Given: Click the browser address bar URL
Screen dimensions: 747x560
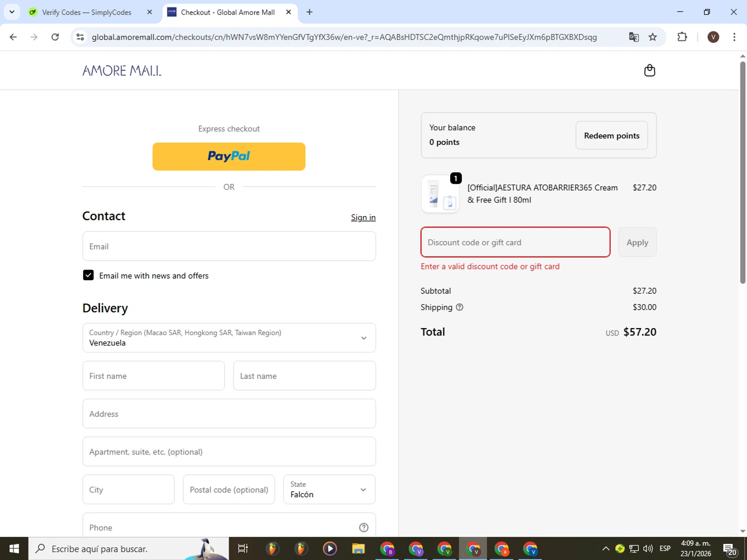Looking at the screenshot, I should pos(344,37).
